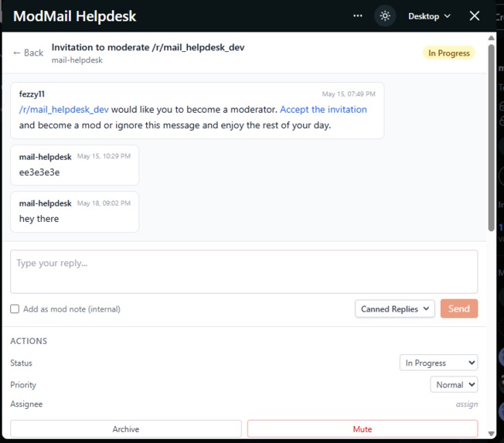Check Add as mod note (internal)

15,309
